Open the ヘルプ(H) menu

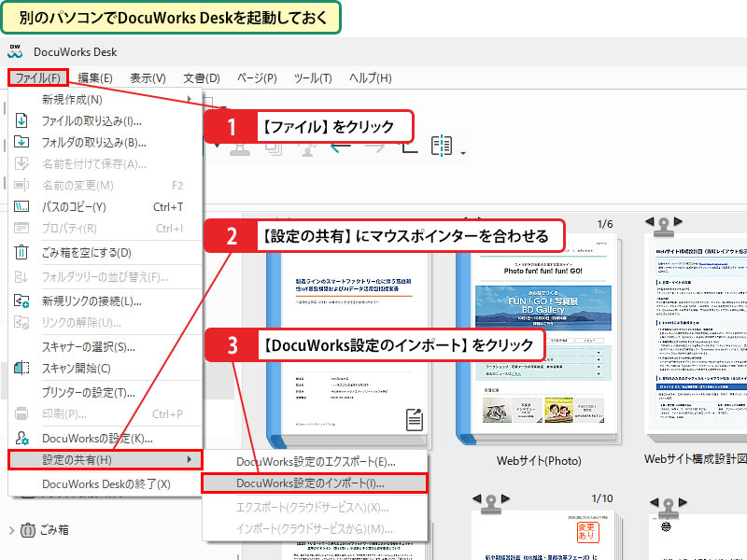click(370, 77)
